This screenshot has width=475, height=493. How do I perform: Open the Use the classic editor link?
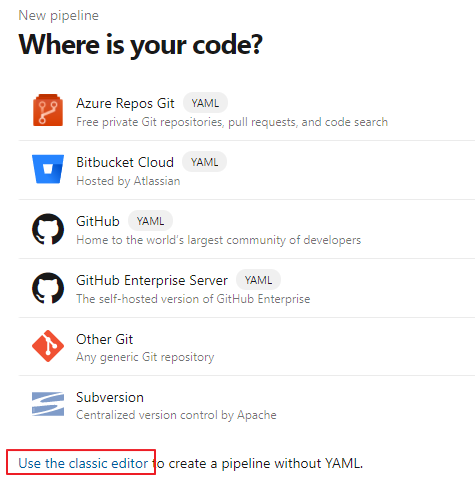83,463
